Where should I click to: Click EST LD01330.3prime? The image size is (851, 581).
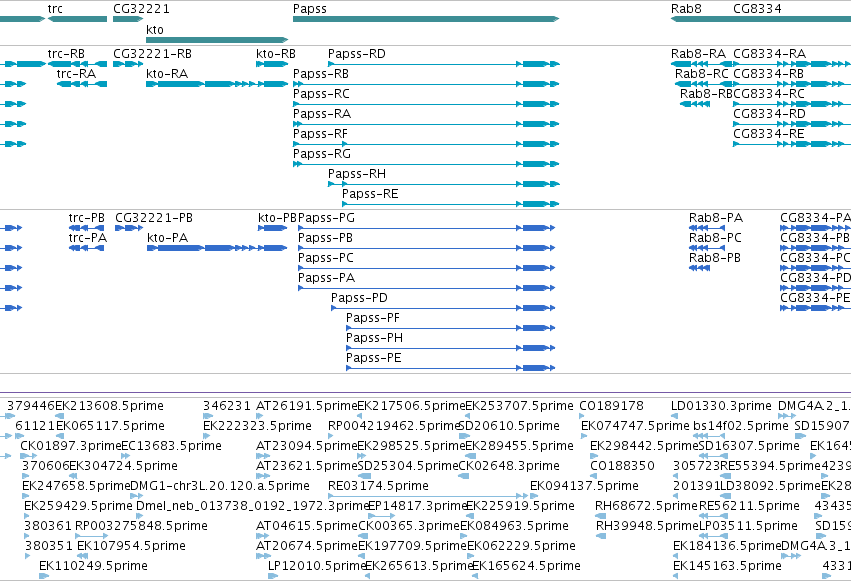click(x=675, y=417)
